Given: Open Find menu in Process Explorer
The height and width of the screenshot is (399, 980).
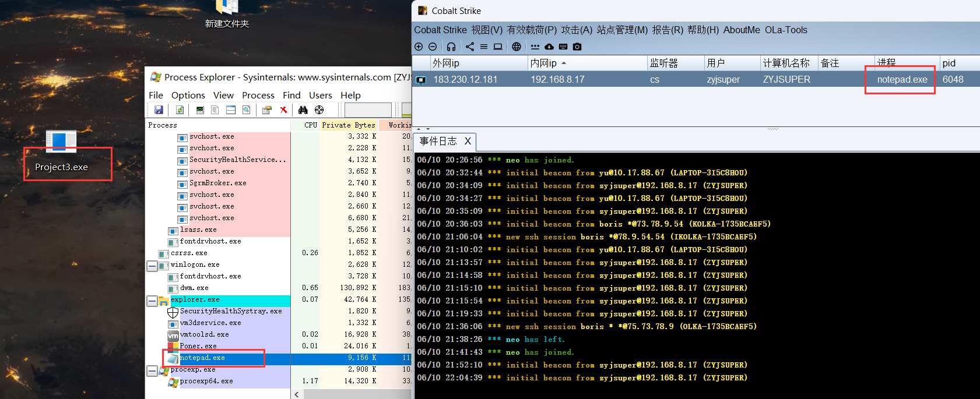Looking at the screenshot, I should [x=291, y=95].
